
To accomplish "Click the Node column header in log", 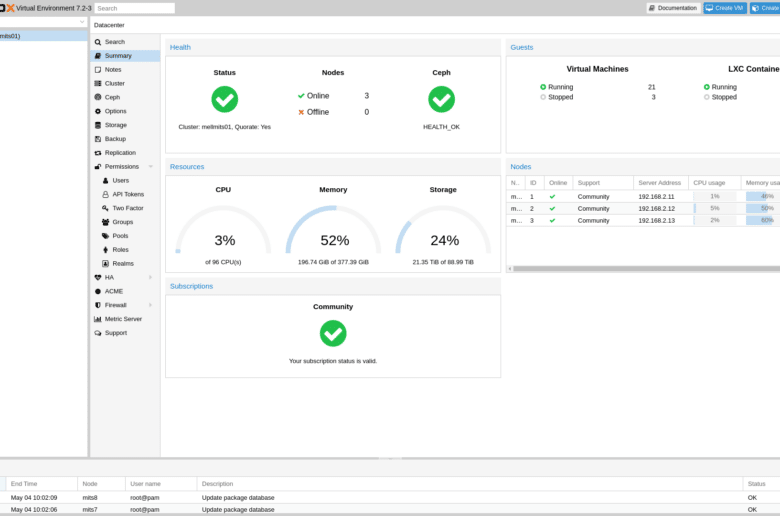I will point(101,484).
